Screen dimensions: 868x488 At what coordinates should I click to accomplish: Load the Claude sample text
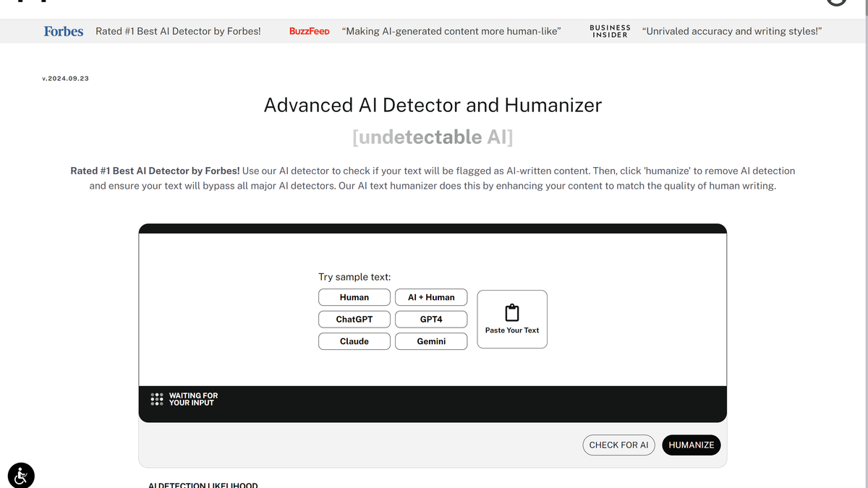(354, 341)
